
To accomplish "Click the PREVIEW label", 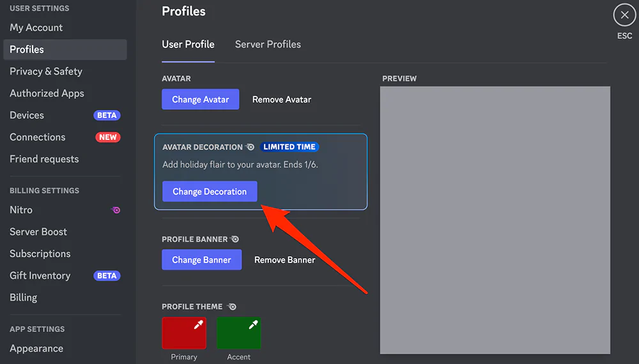I will tap(399, 79).
